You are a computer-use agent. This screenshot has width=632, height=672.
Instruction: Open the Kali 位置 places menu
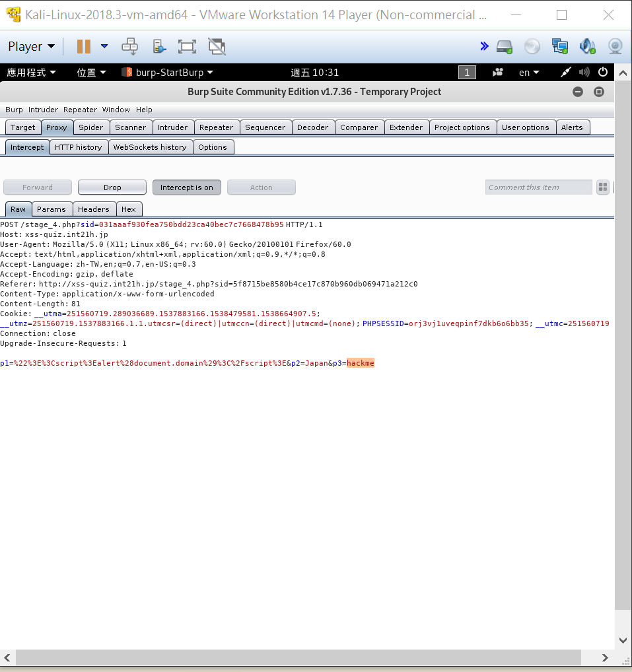(x=91, y=73)
